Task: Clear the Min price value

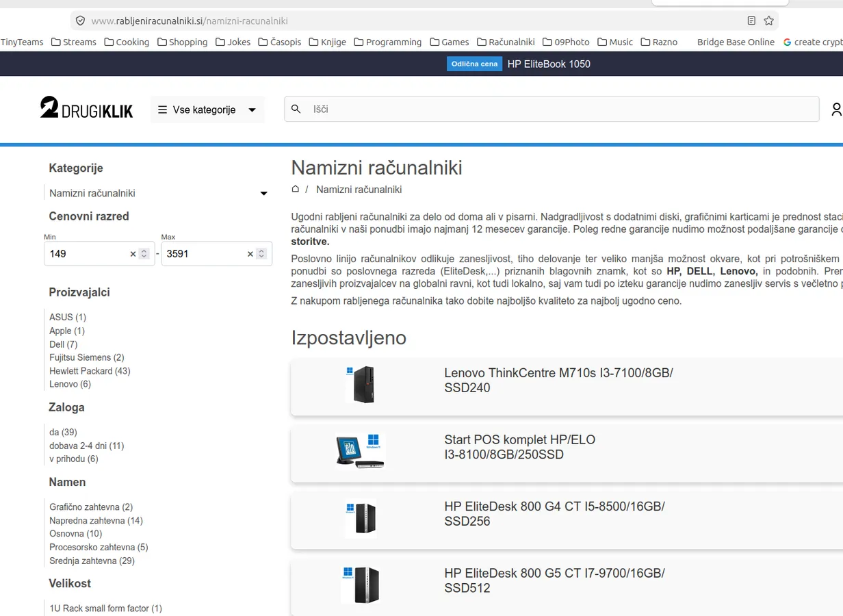Action: click(133, 254)
